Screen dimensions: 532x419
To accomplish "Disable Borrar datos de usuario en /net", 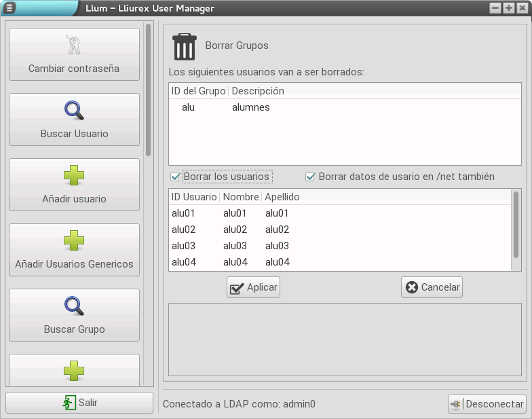I will tap(311, 177).
